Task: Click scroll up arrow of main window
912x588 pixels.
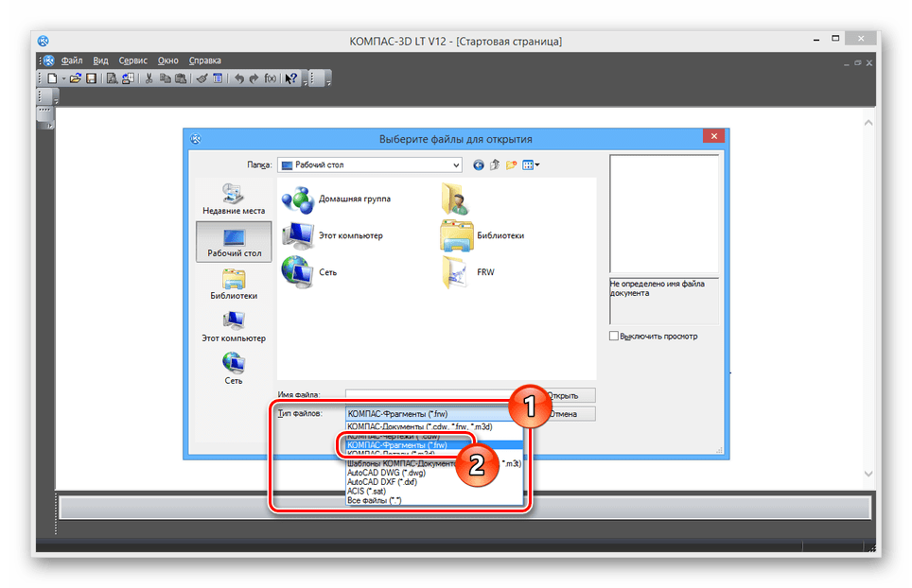Action: coord(868,123)
